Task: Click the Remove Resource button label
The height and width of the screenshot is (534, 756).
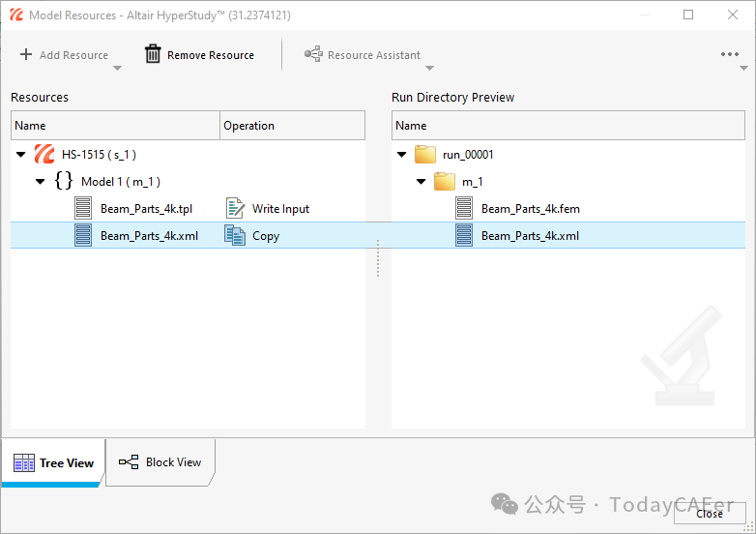Action: pyautogui.click(x=211, y=55)
